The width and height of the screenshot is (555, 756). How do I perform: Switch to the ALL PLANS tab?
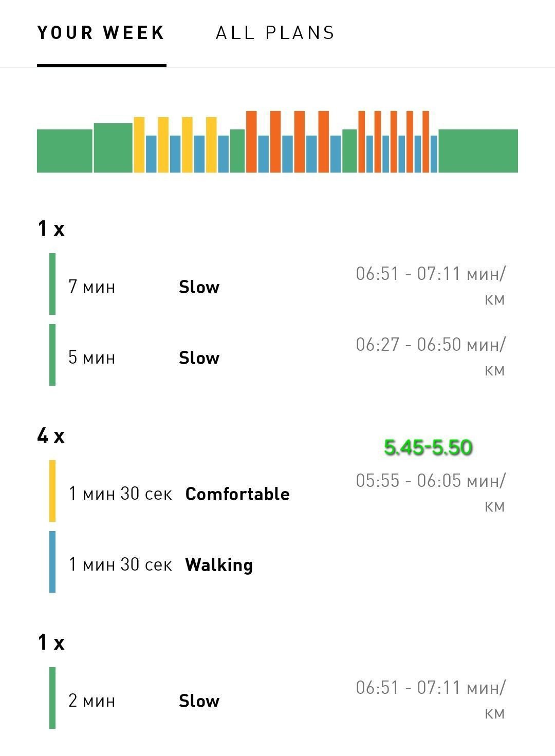coord(275,33)
